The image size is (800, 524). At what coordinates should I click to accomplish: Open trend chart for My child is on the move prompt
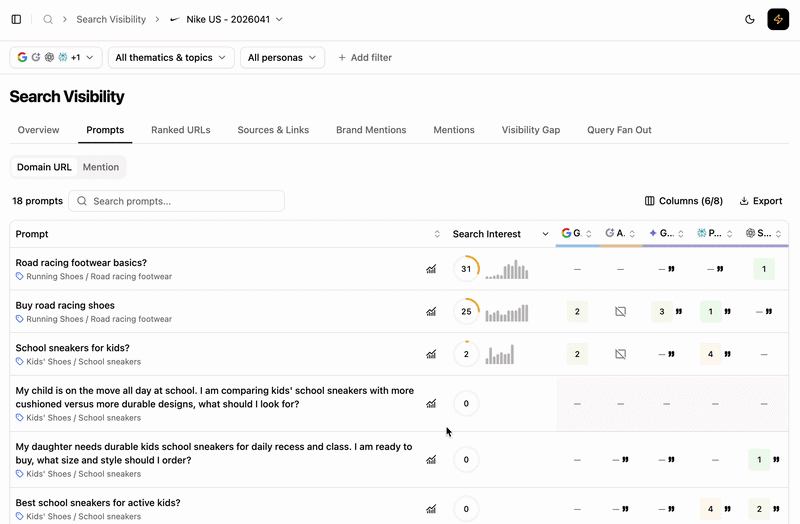click(431, 404)
